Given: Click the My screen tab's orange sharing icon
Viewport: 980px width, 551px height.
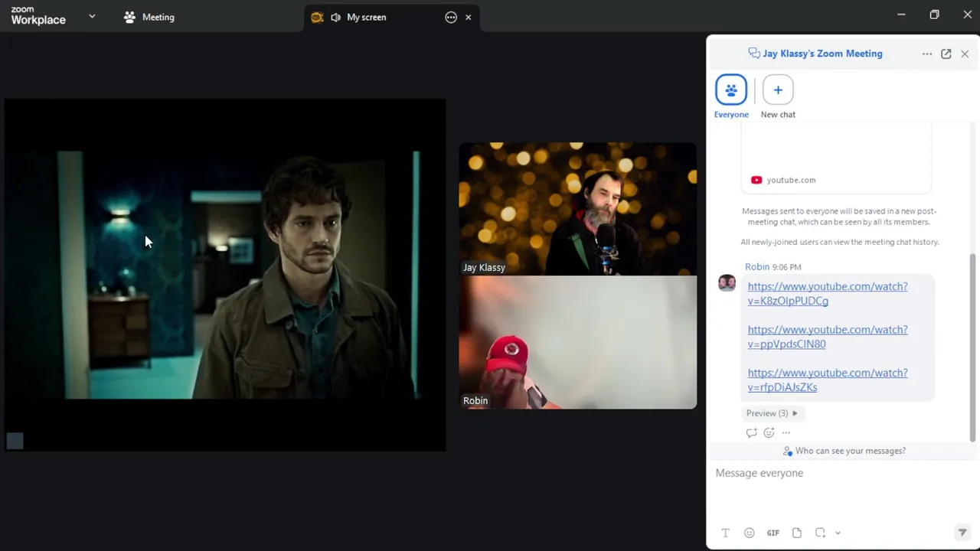Looking at the screenshot, I should coord(317,17).
